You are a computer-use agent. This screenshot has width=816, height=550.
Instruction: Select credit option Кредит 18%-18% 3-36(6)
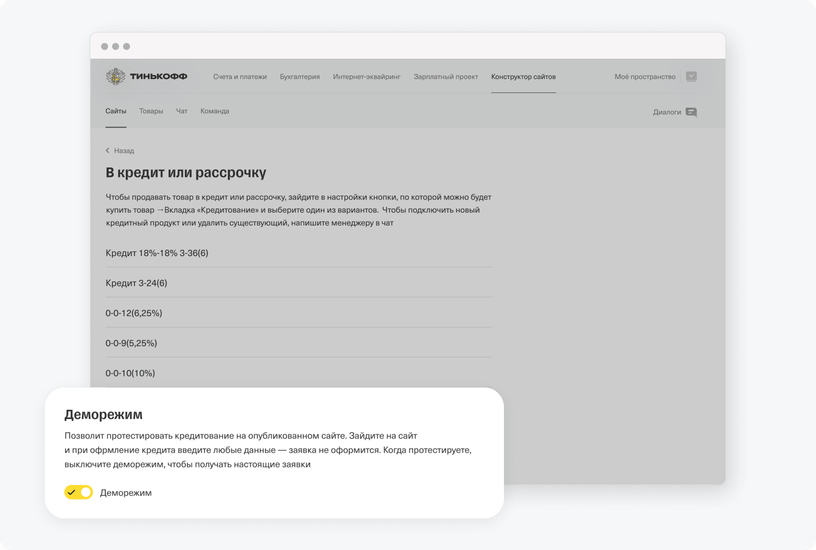298,253
